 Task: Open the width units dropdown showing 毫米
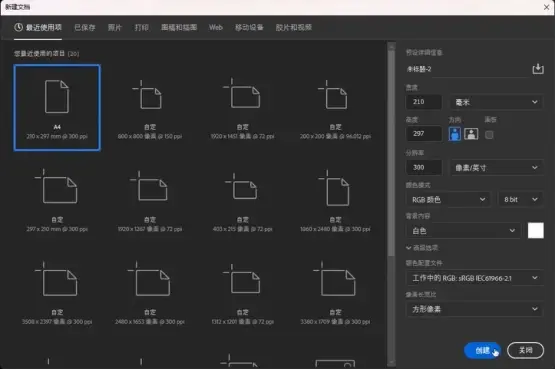(x=496, y=102)
